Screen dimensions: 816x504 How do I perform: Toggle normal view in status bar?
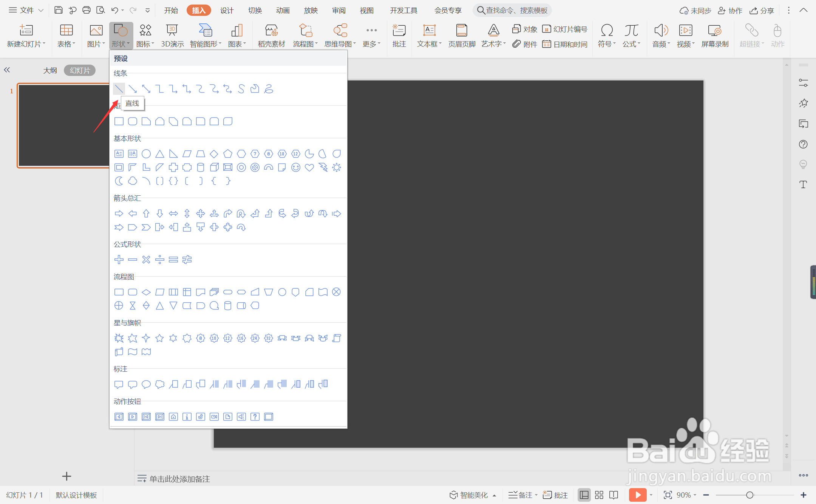click(x=584, y=495)
